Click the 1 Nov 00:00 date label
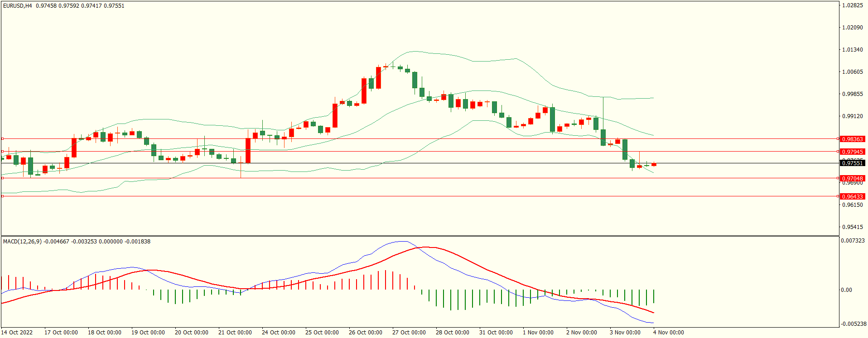 pyautogui.click(x=538, y=333)
